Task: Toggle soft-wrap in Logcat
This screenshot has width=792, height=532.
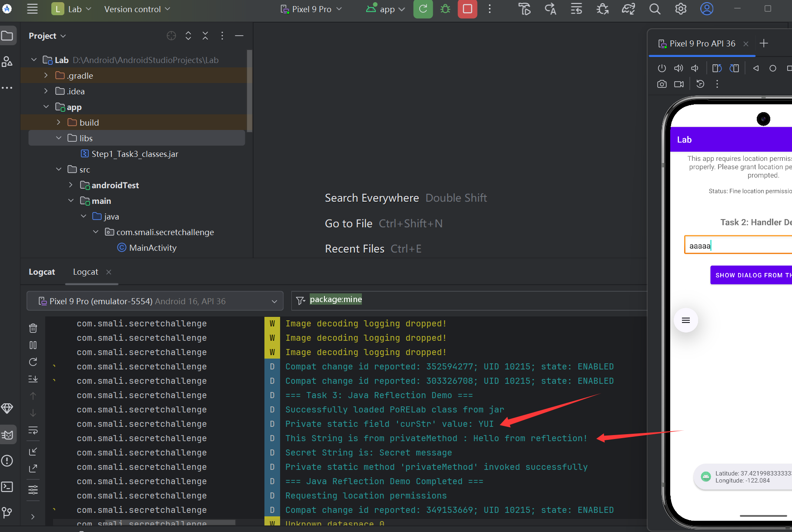Action: pyautogui.click(x=33, y=430)
